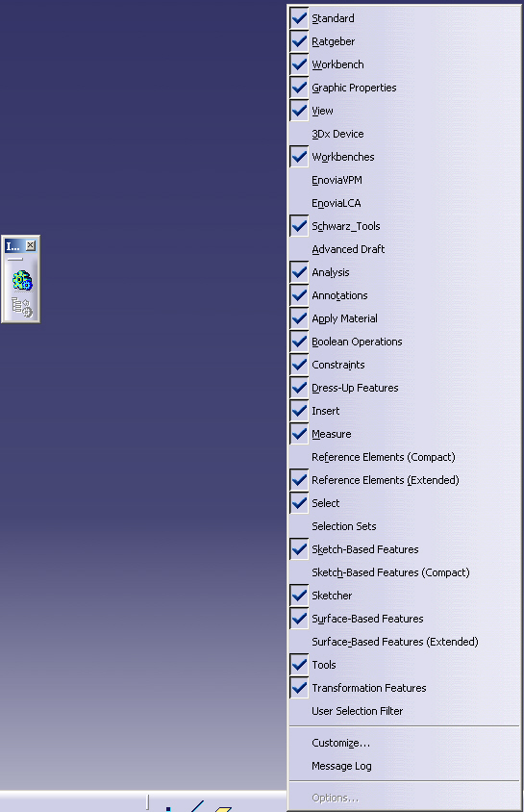Click the floating toolbar's grip handle
The width and height of the screenshot is (524, 812).
pyautogui.click(x=14, y=259)
